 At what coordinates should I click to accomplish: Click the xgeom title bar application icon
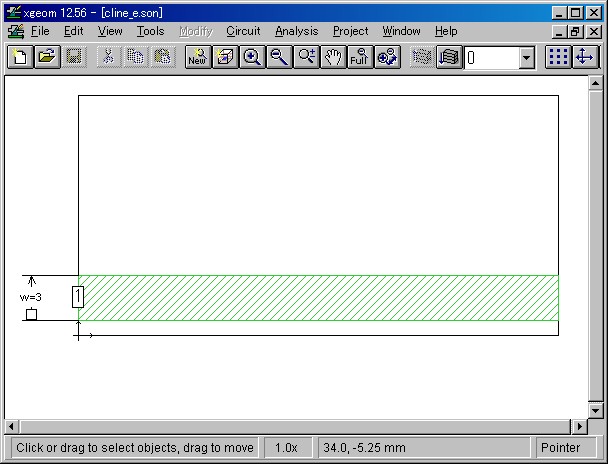point(13,12)
